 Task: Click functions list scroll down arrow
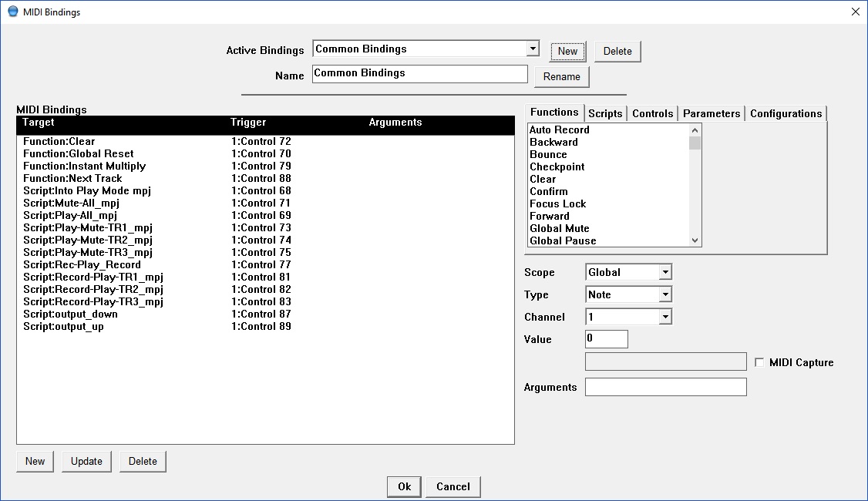pos(695,240)
